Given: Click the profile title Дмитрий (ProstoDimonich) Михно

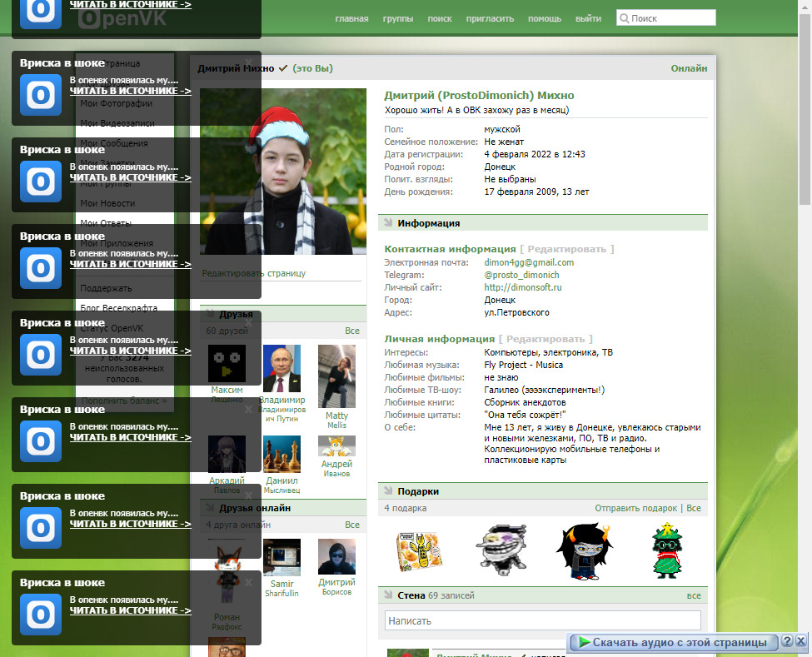Looking at the screenshot, I should point(479,95).
